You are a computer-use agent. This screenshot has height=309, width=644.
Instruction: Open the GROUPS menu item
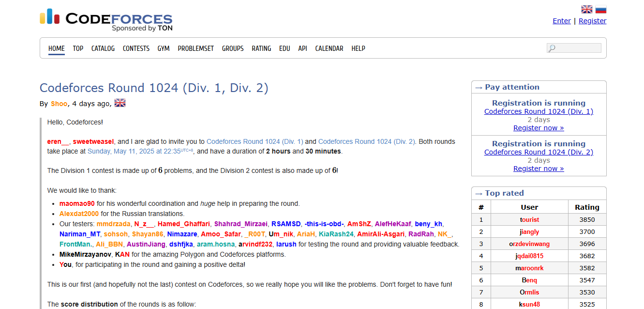tap(233, 48)
